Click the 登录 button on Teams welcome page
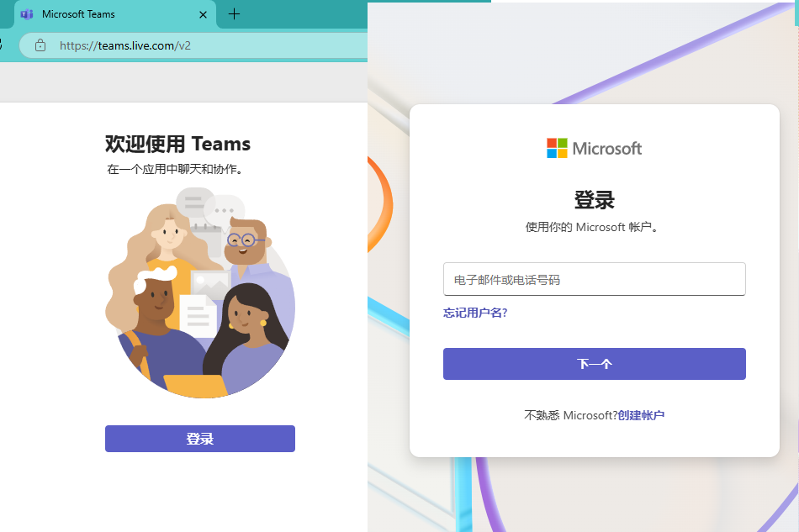This screenshot has height=532, width=799. point(200,439)
